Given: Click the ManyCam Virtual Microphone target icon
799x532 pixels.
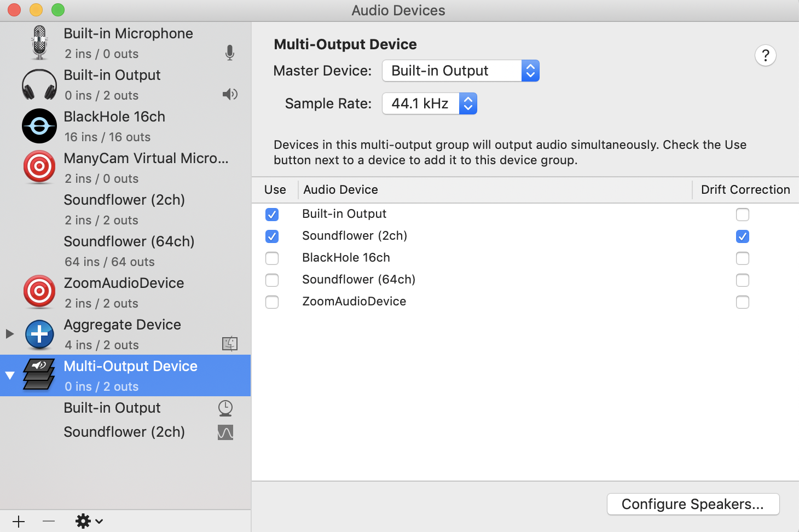Looking at the screenshot, I should (x=39, y=167).
